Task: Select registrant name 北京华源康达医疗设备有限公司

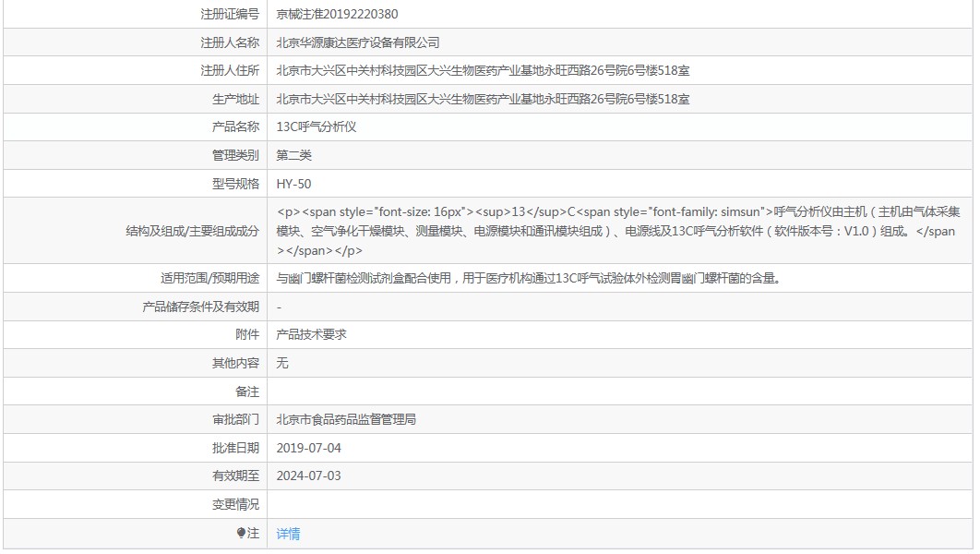Action: (x=358, y=42)
